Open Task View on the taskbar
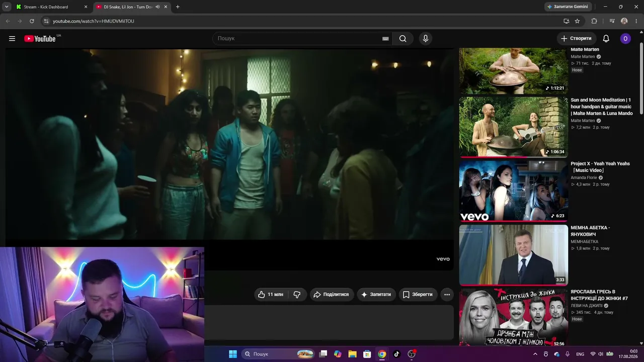Image resolution: width=644 pixels, height=362 pixels. click(x=324, y=354)
